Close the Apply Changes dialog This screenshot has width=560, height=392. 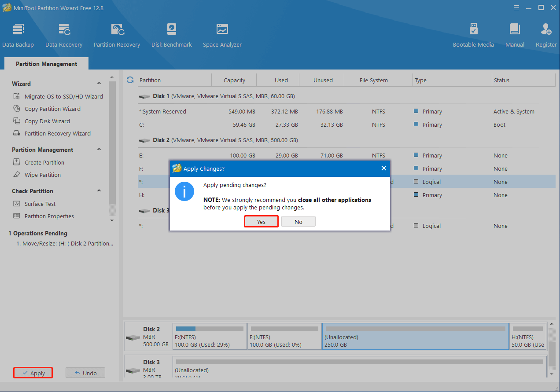(383, 169)
